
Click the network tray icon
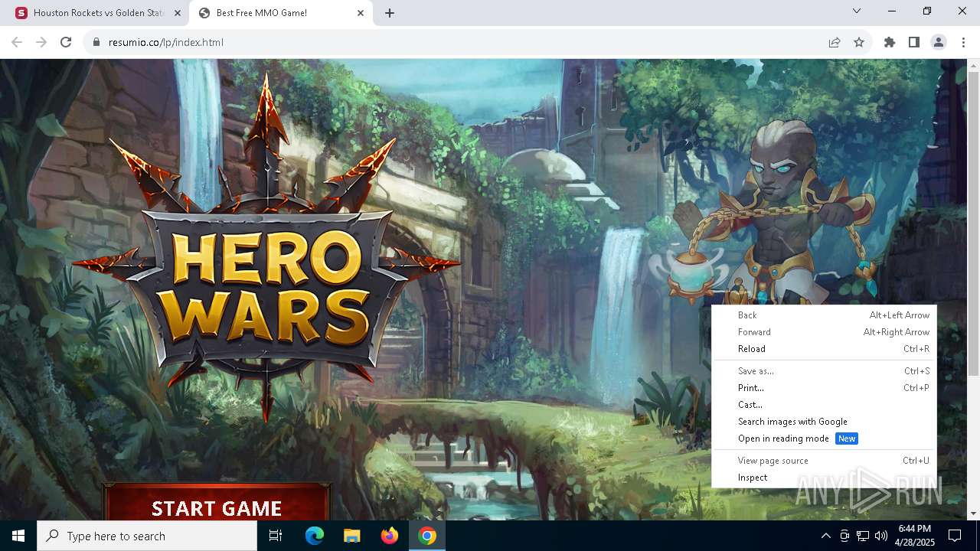pyautogui.click(x=863, y=536)
